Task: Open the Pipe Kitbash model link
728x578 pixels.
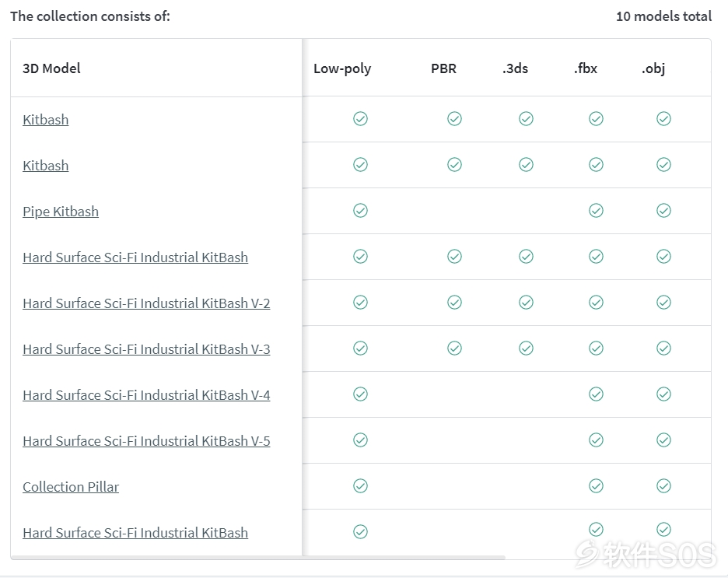Action: pyautogui.click(x=61, y=212)
